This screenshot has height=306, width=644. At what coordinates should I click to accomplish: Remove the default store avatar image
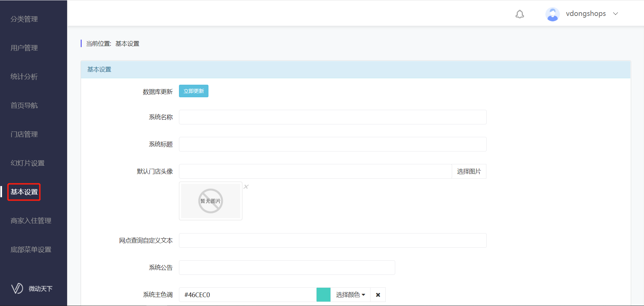(x=246, y=187)
